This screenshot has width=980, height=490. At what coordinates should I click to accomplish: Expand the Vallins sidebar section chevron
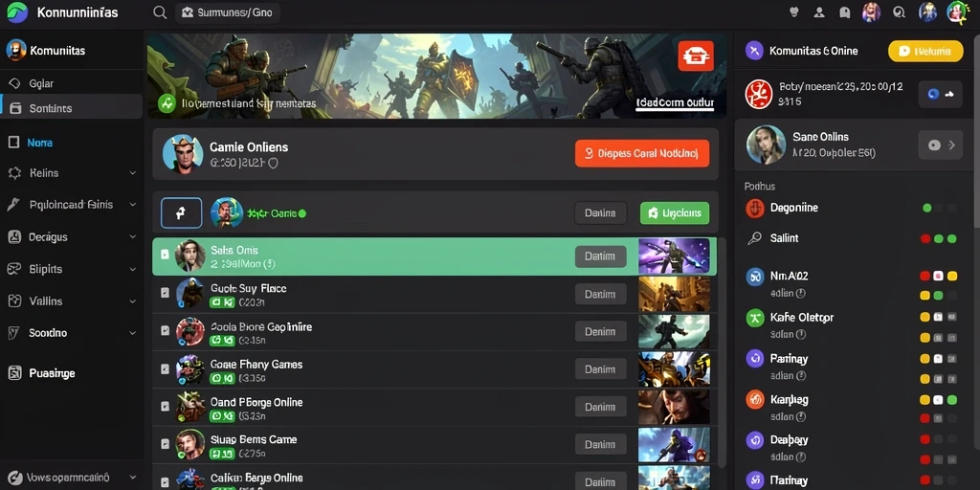coord(132,301)
